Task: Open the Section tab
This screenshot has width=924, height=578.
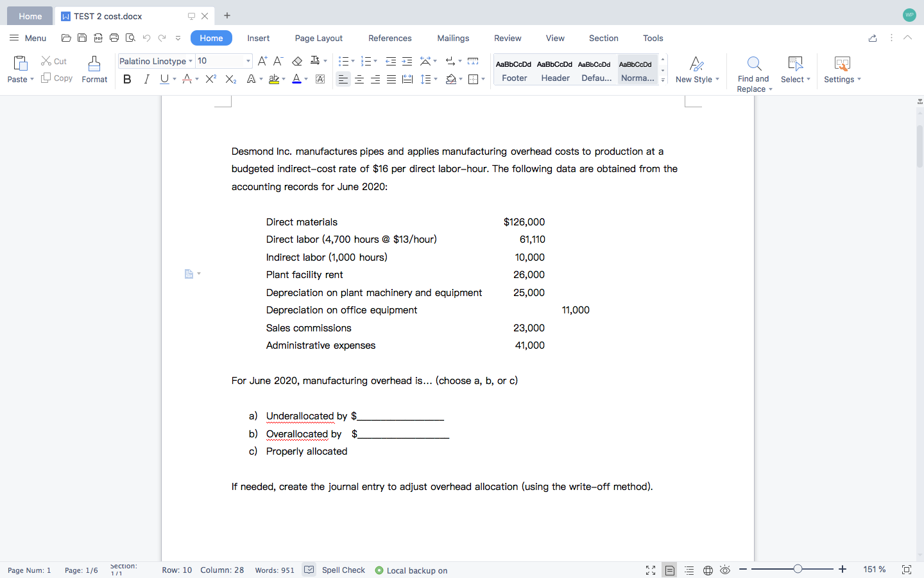Action: 604,38
